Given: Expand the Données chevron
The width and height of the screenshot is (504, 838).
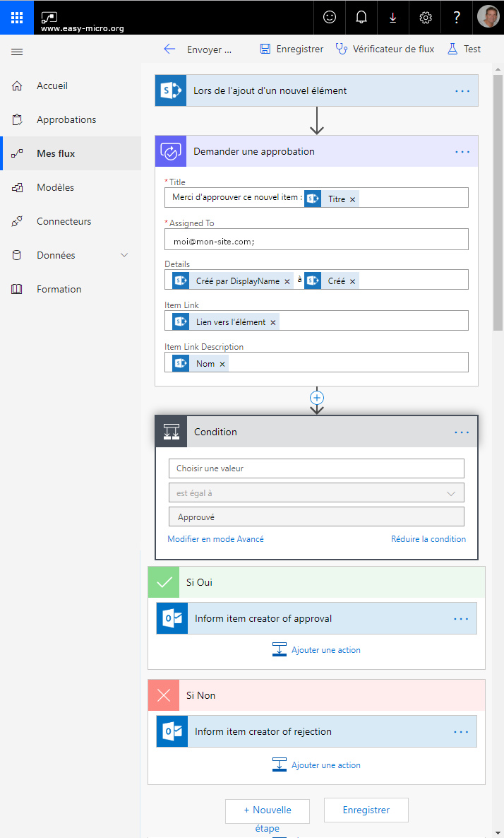Looking at the screenshot, I should click(124, 255).
